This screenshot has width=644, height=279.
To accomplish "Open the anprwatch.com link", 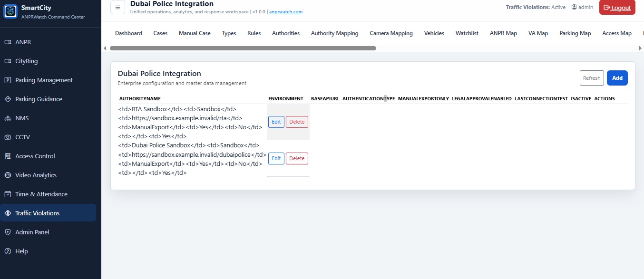I will pos(286,11).
